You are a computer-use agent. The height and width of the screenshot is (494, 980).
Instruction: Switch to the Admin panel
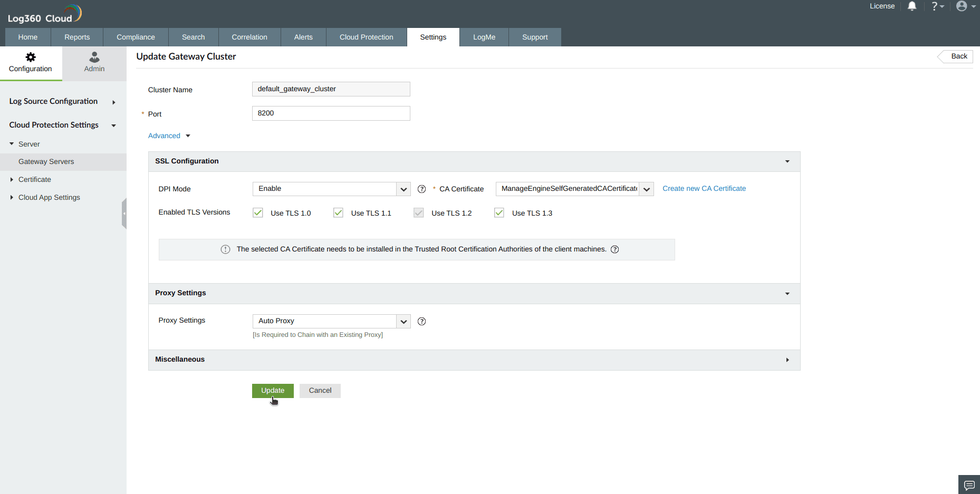[x=94, y=63]
